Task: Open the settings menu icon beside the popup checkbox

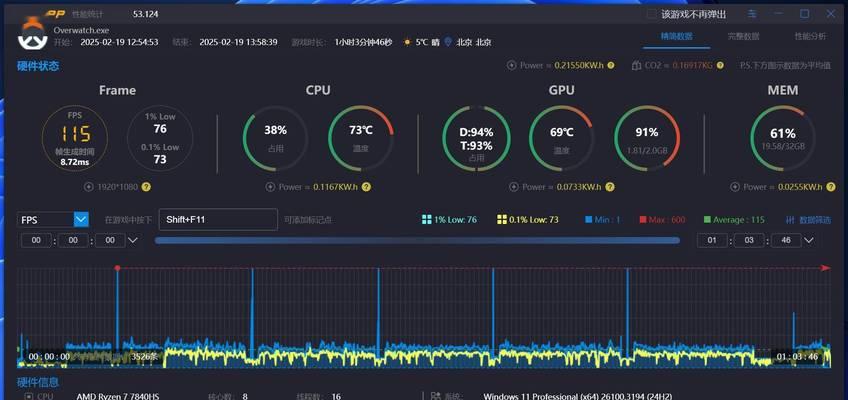Action: (752, 14)
